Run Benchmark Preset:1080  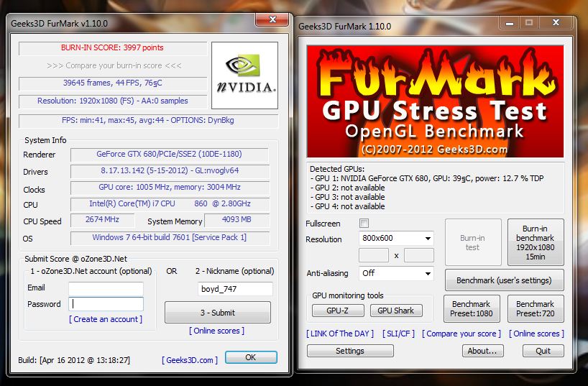click(x=472, y=308)
